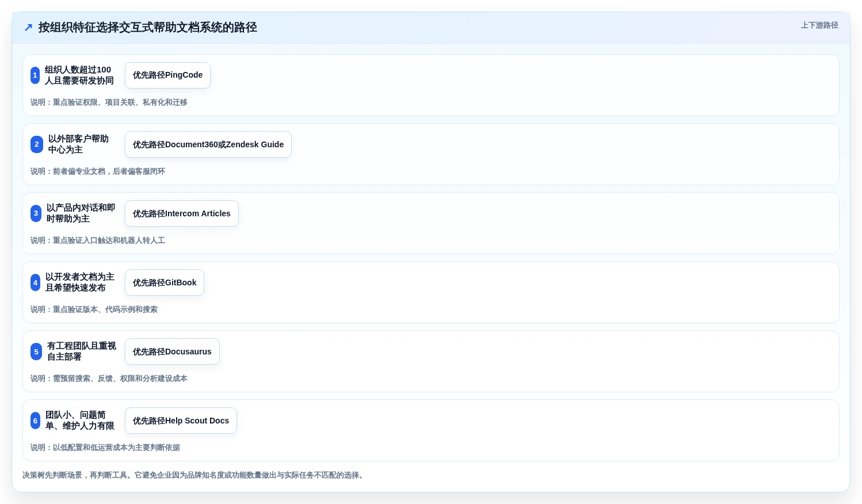Click number badge 2 for 外部客户帮助中心
The image size is (862, 504).
[x=37, y=144]
